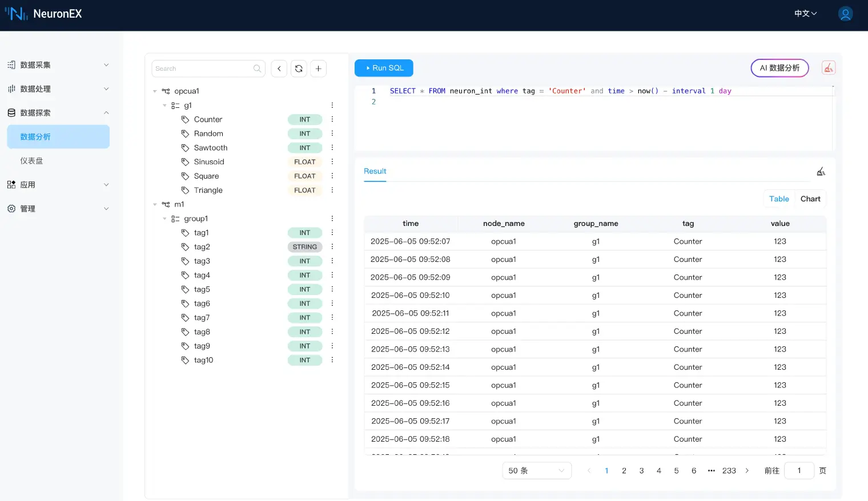Collapse the opcua1 node in tree
This screenshot has height=501, width=868.
pyautogui.click(x=155, y=91)
